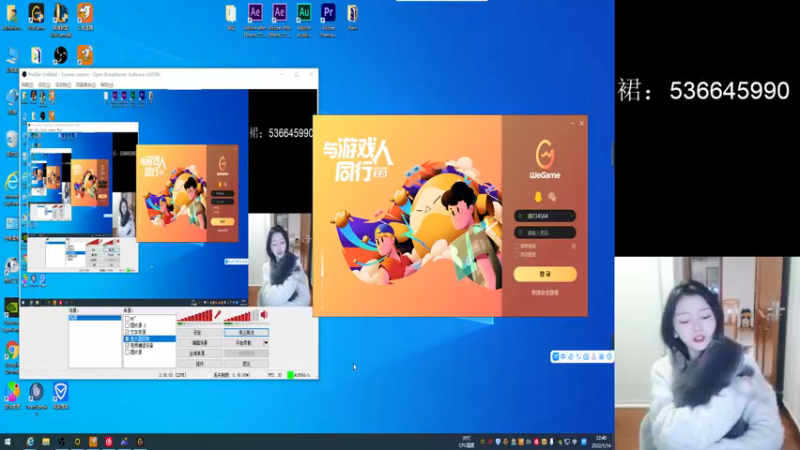The width and height of the screenshot is (800, 450).
Task: Switch to OBS from the taskbar
Action: [62, 442]
